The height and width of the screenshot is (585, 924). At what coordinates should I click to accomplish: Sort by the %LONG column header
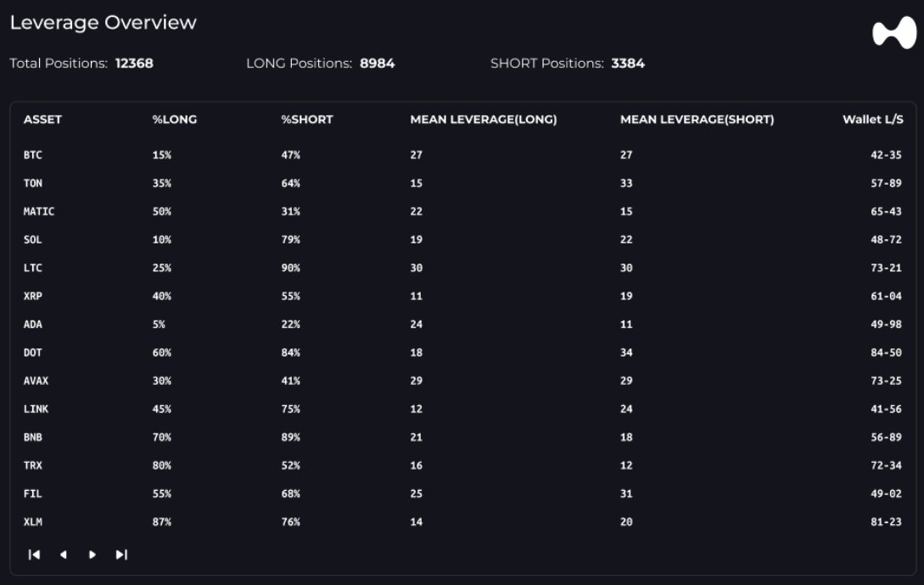pos(174,120)
